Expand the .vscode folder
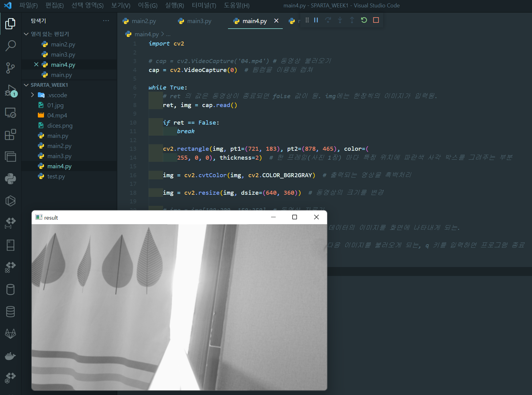The height and width of the screenshot is (395, 532). tap(33, 95)
